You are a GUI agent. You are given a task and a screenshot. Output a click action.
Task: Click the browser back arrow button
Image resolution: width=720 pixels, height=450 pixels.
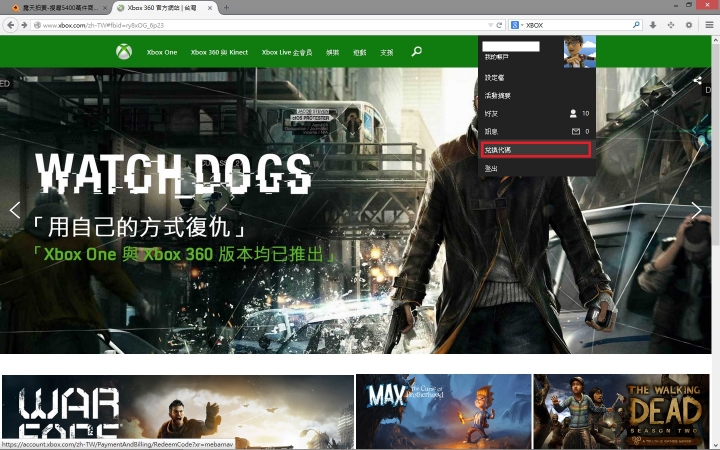tap(11, 25)
